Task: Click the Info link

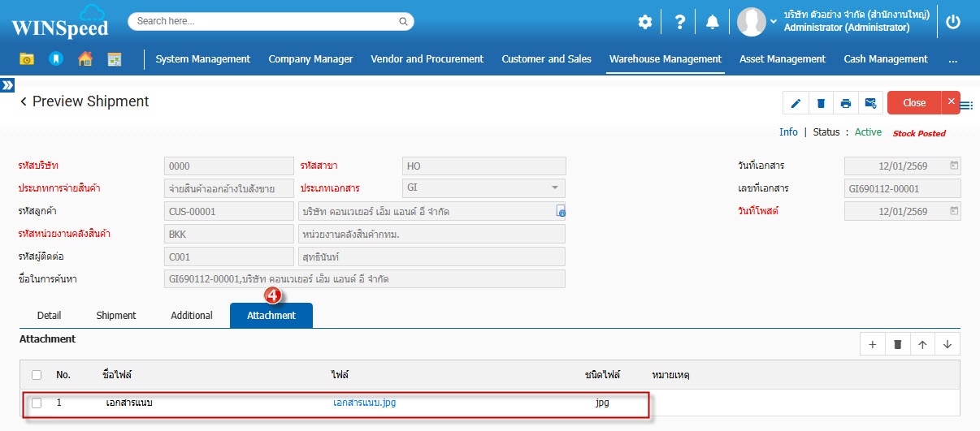Action: 788,132
